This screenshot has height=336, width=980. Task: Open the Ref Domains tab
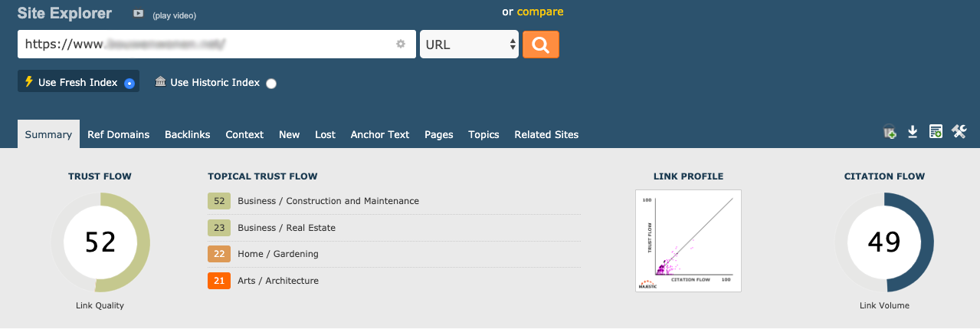(x=119, y=134)
